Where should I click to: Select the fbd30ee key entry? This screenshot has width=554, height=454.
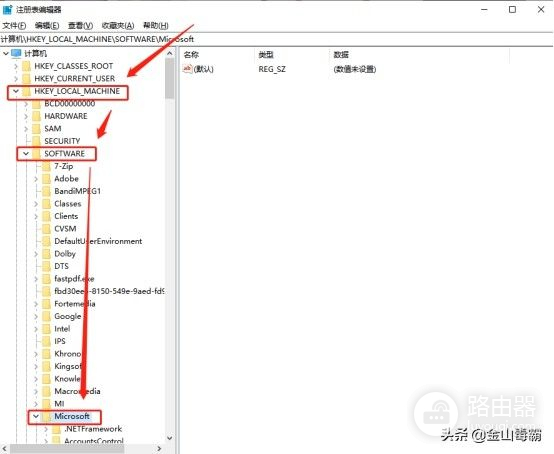109,291
